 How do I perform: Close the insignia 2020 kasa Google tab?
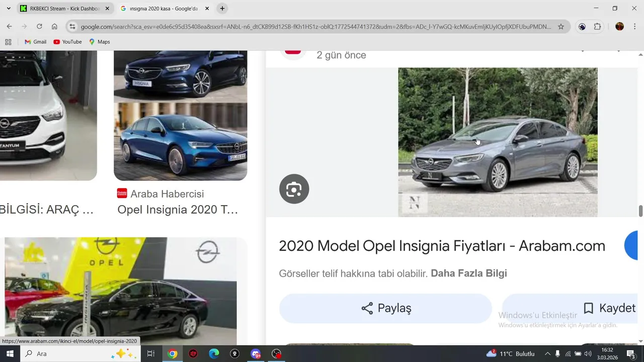click(207, 9)
